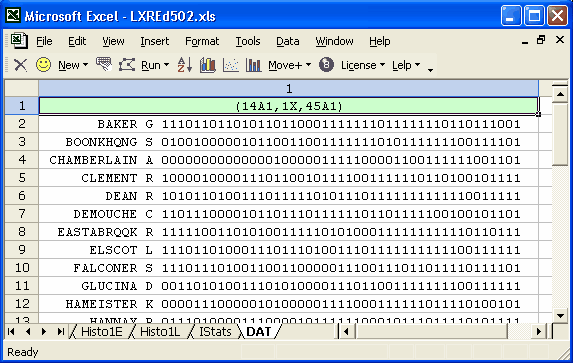Expand the Lelp dropdown menu
This screenshot has height=363, width=573.
[406, 65]
